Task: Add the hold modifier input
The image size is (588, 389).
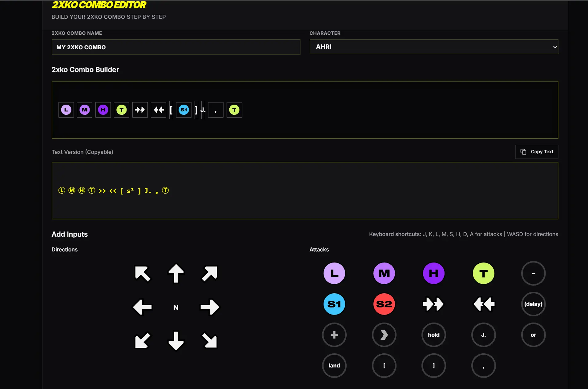Action: pyautogui.click(x=433, y=335)
